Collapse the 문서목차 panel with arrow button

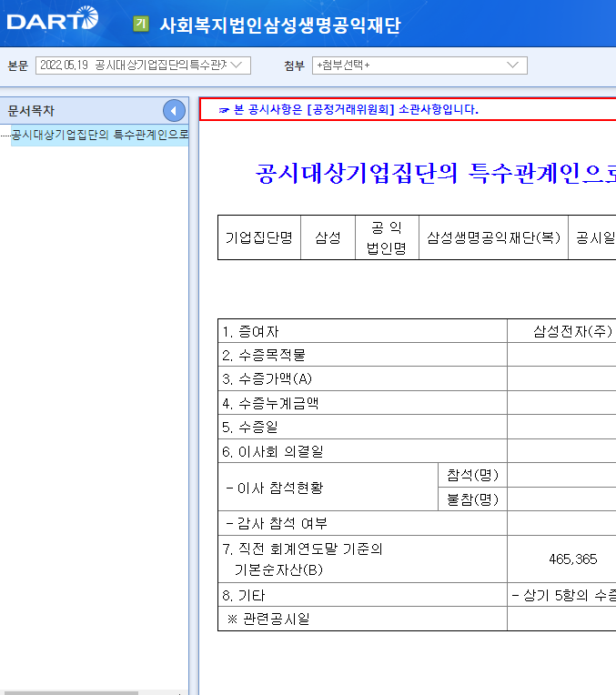click(174, 111)
